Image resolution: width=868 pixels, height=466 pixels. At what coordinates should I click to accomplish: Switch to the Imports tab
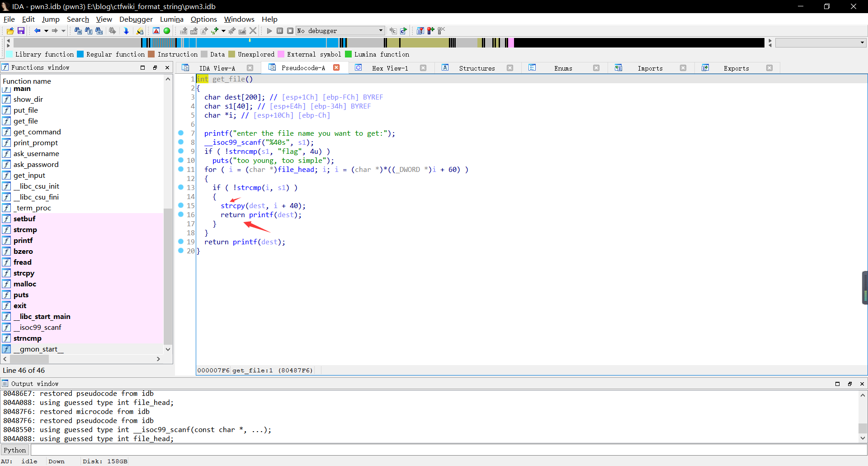pyautogui.click(x=650, y=68)
